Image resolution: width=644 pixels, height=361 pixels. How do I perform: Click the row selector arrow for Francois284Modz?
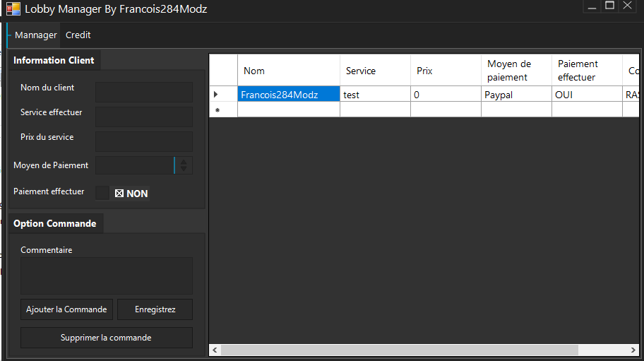(223, 94)
